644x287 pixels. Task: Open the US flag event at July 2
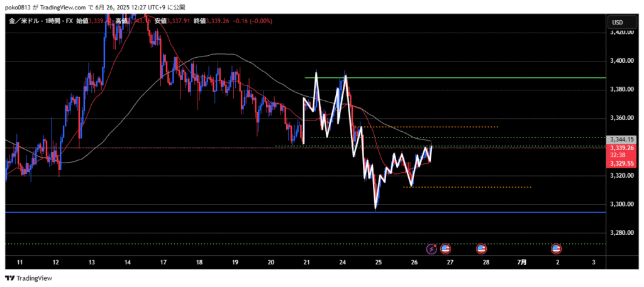(x=557, y=249)
